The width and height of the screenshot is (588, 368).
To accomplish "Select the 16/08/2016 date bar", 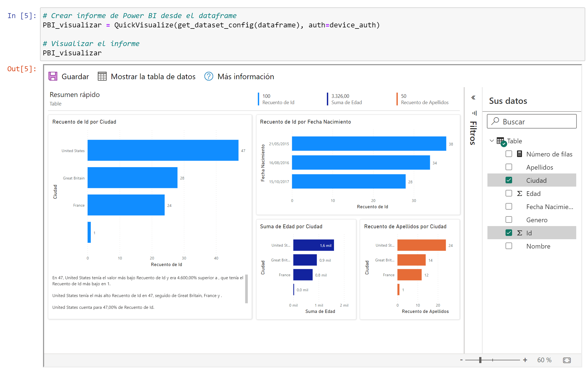I will point(361,162).
